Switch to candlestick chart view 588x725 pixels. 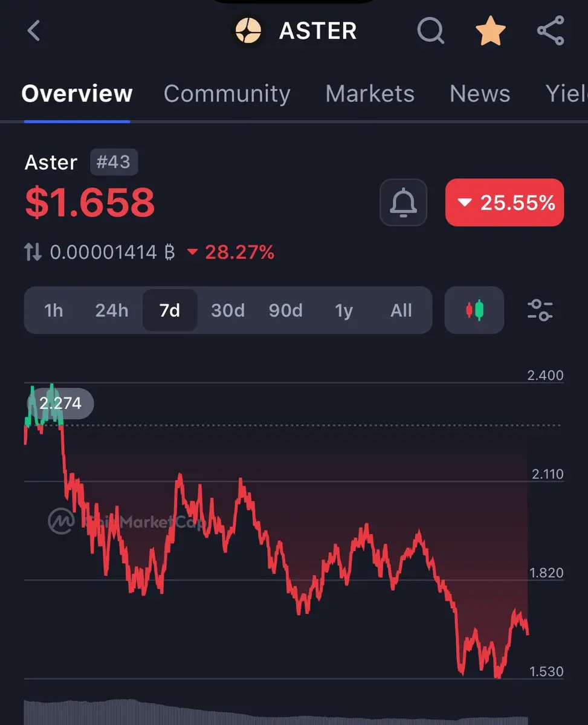(474, 310)
